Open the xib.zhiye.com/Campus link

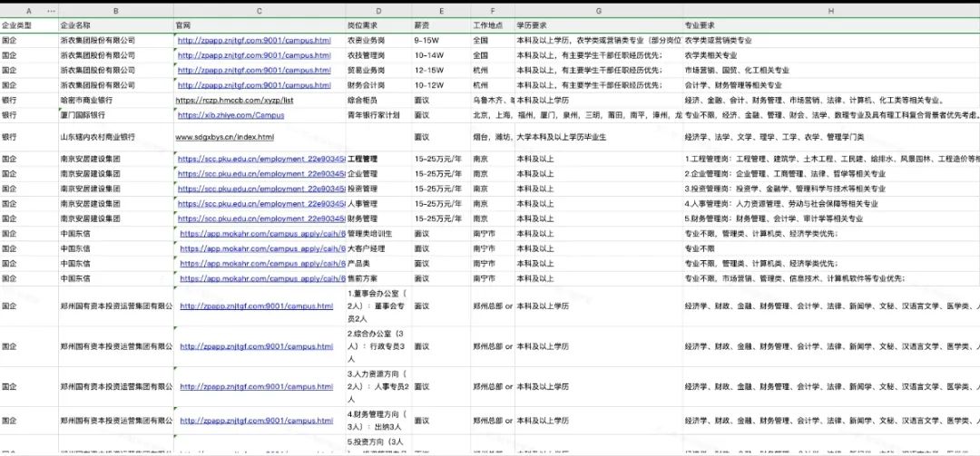(230, 115)
